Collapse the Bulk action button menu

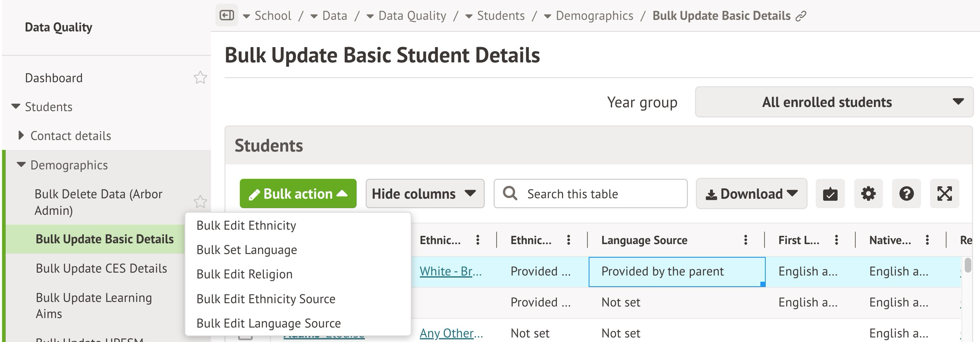pyautogui.click(x=298, y=194)
